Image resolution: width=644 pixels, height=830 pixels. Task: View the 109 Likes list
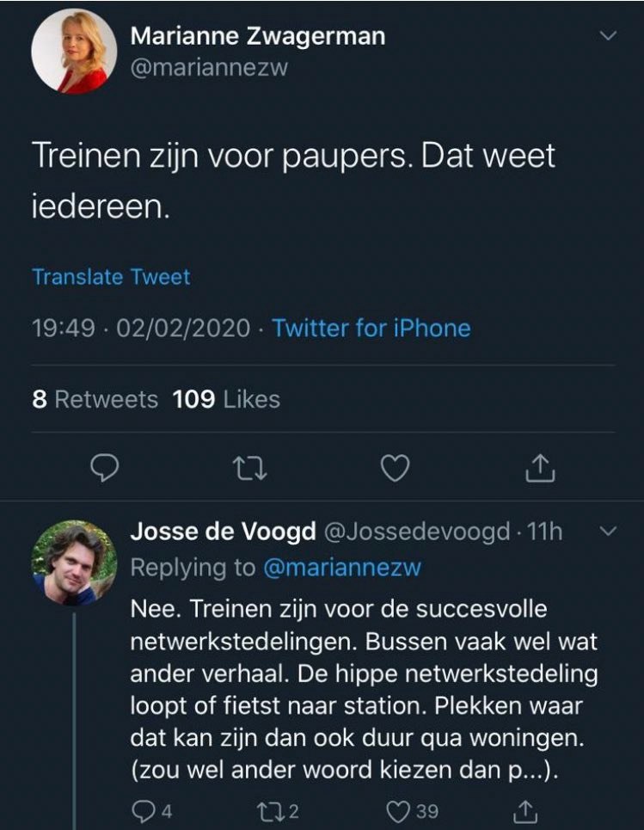click(x=226, y=399)
